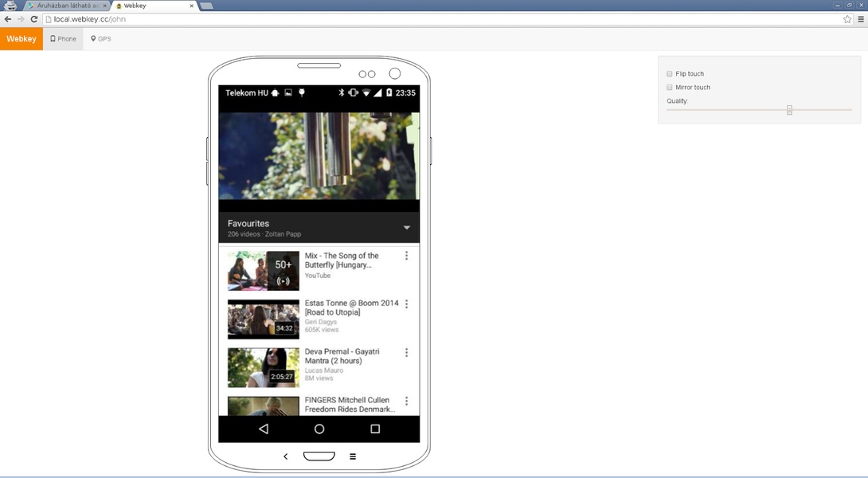
Task: Click the Bluetooth icon in phone status bar
Action: 341,92
